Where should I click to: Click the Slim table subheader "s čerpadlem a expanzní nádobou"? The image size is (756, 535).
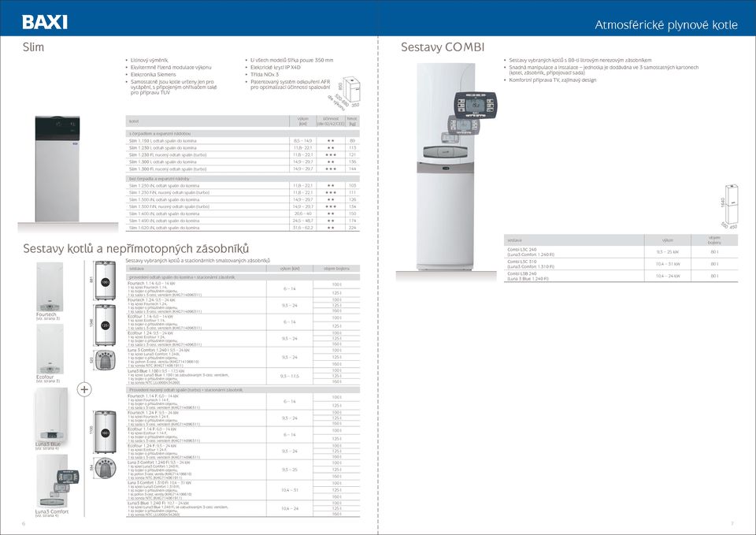[243, 134]
